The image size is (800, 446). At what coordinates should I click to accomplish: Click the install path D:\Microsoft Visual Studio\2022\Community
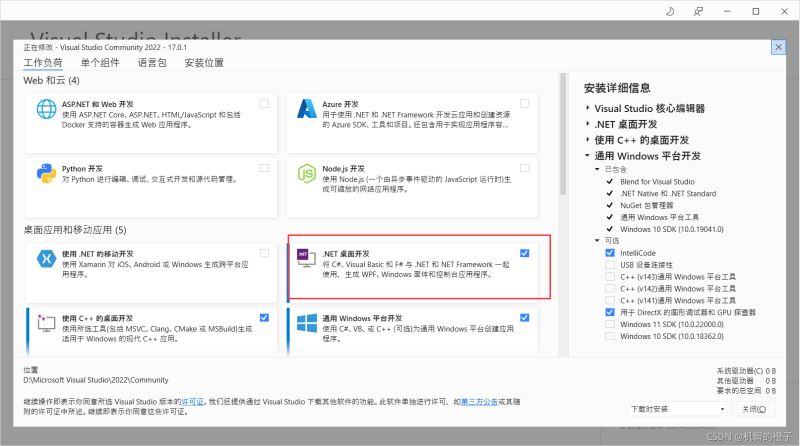click(96, 380)
